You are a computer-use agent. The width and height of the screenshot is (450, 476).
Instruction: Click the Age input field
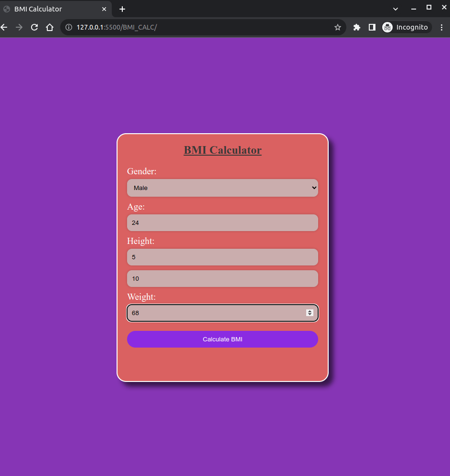[x=223, y=223]
